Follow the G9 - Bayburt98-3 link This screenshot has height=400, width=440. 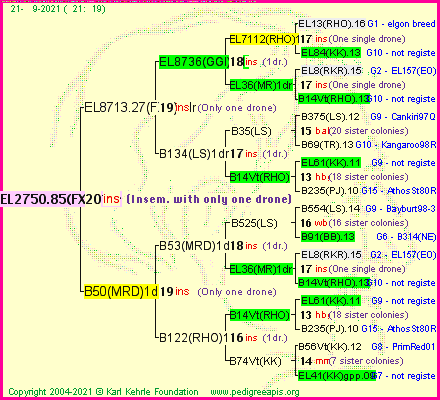401,209
